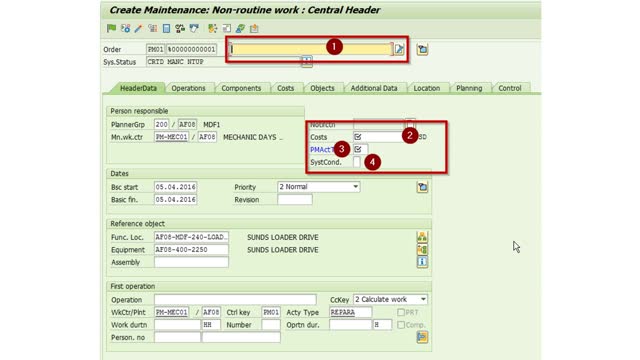Click the system status info icon
640x360 pixels.
[307, 62]
